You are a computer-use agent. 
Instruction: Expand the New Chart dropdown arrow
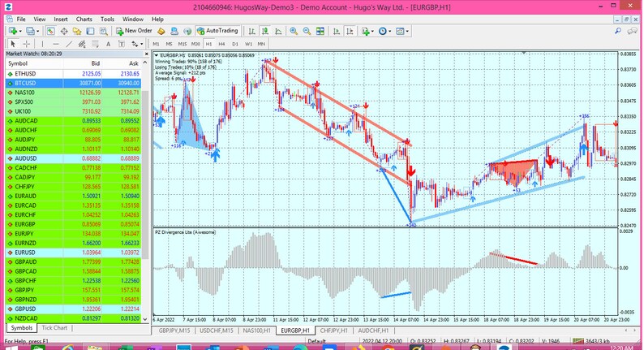point(20,31)
